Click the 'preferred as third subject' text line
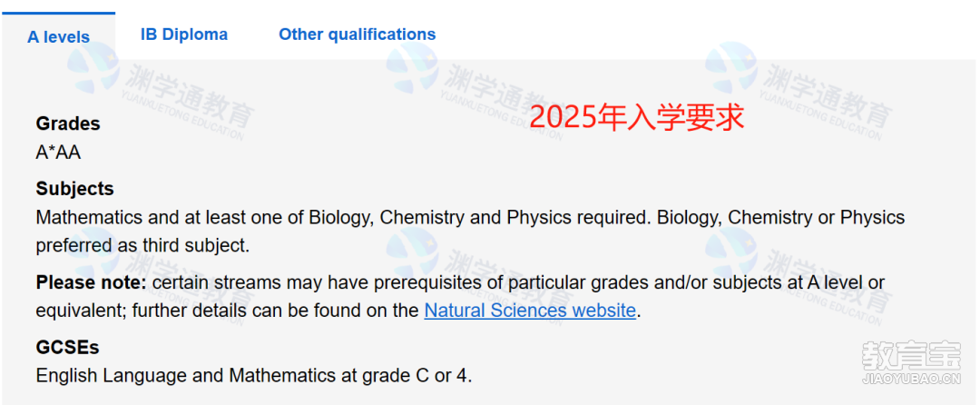Screen dimensions: 980x405 coord(142,245)
